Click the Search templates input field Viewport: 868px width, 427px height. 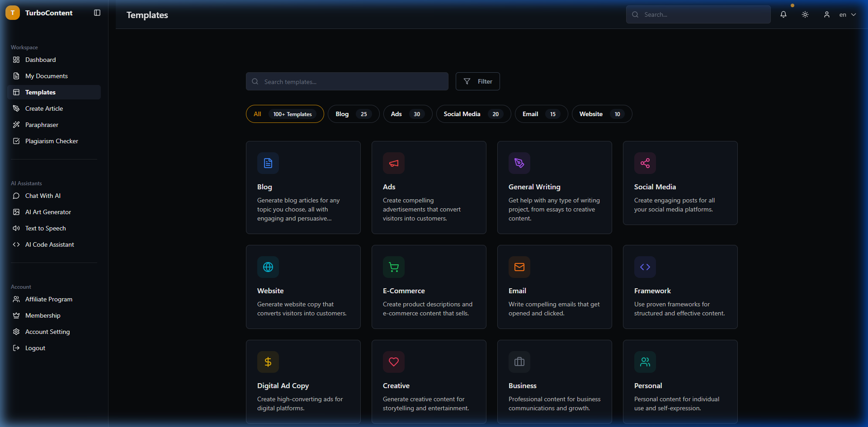click(x=347, y=81)
